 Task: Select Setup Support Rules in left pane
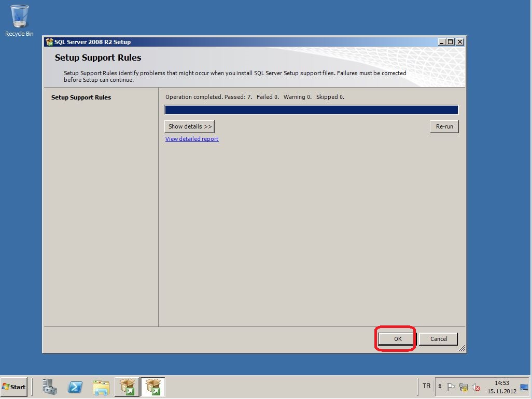tap(81, 97)
